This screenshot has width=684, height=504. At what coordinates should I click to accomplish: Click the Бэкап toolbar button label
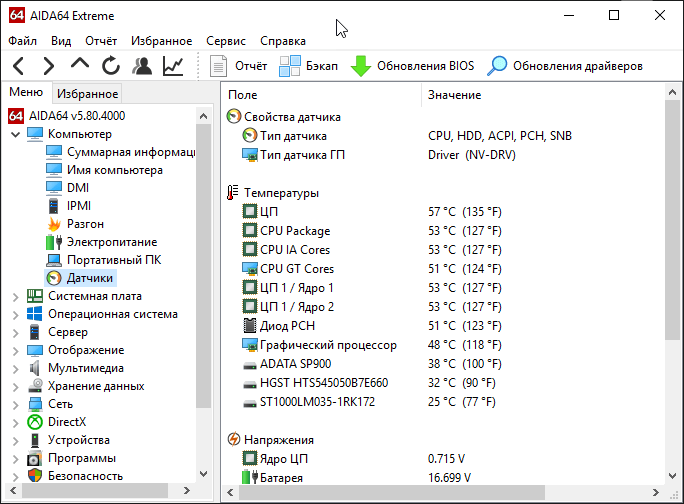[x=322, y=66]
